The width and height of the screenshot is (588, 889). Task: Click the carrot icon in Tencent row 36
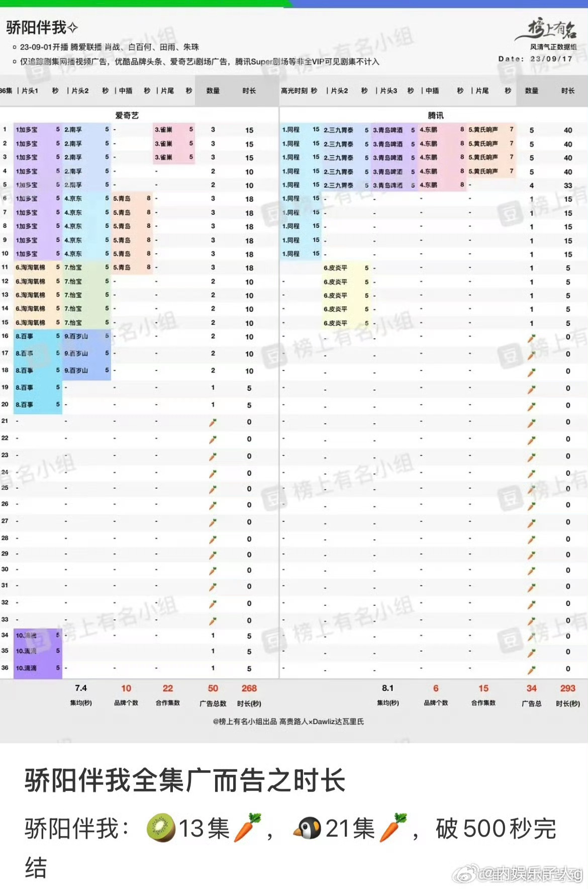[x=531, y=670]
